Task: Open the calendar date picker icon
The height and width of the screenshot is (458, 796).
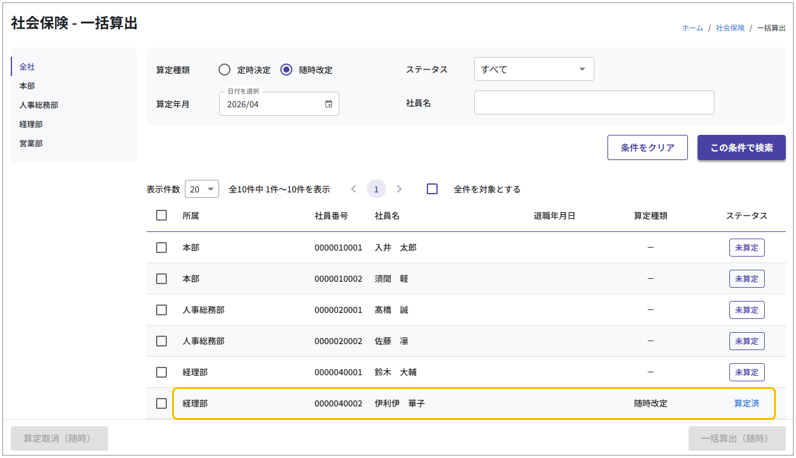Action: click(328, 104)
